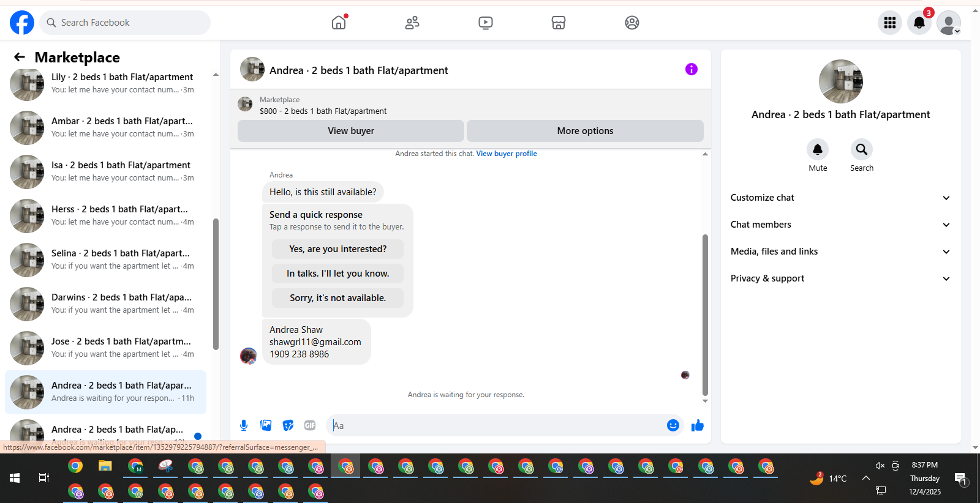
Task: Open File Explorer from taskbar
Action: coord(105,466)
